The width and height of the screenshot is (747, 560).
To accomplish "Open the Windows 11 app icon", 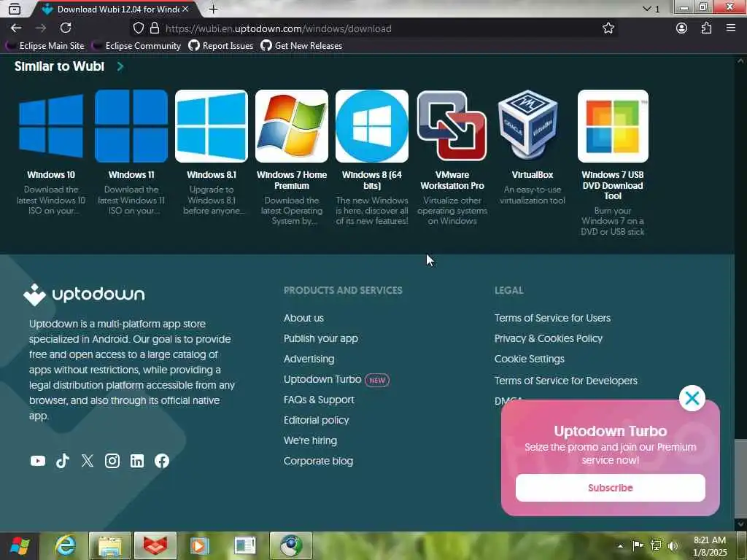I will click(131, 126).
